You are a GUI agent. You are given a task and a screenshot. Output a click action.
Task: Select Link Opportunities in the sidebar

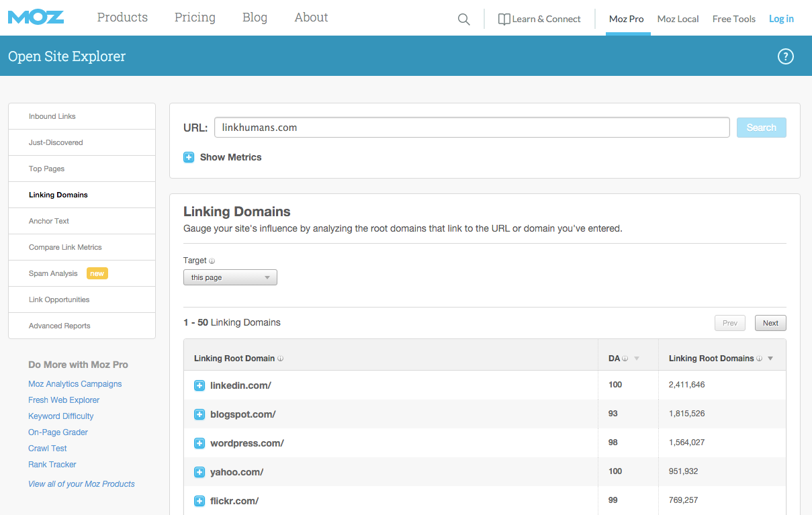(x=82, y=299)
